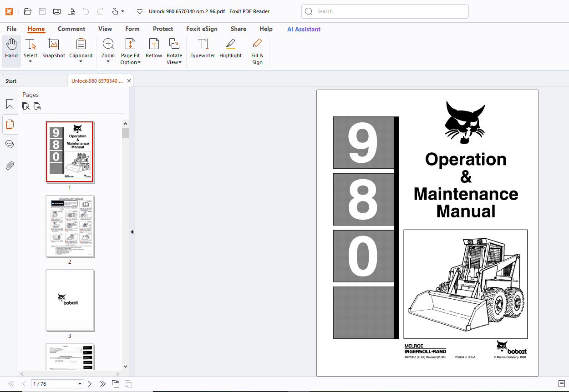Viewport: 569px width, 392px height.
Task: Print the document using the printer icon
Action: 56,11
